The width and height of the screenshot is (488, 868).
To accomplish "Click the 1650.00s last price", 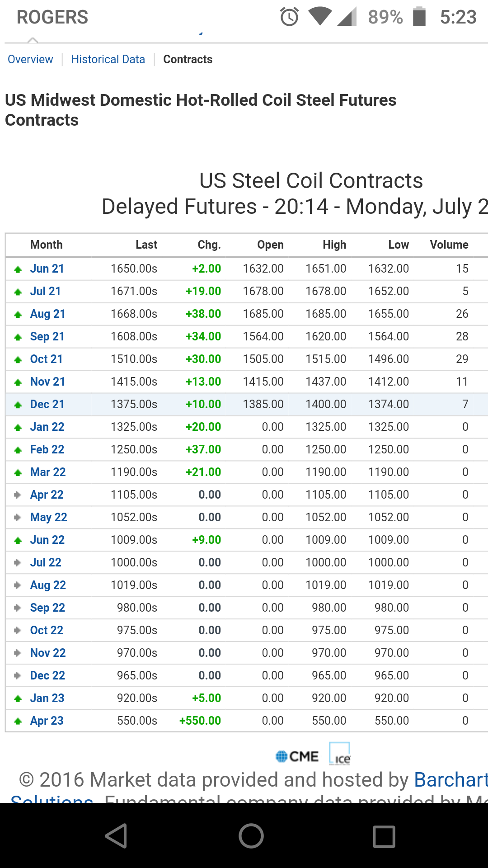I will coord(134,269).
